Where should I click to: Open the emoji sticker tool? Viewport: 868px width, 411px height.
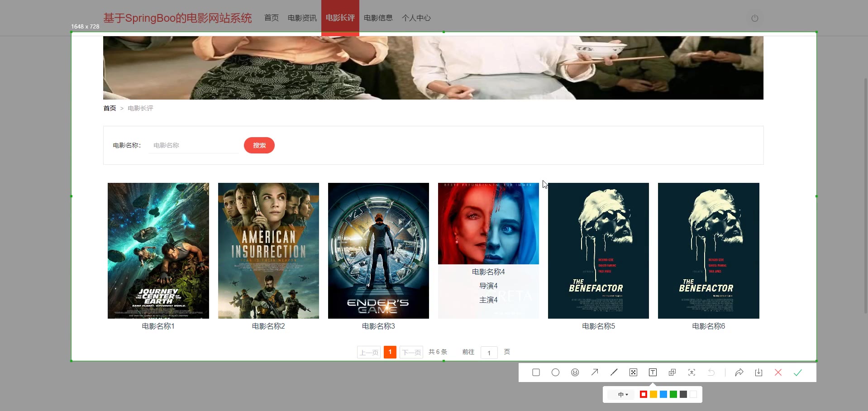point(575,373)
